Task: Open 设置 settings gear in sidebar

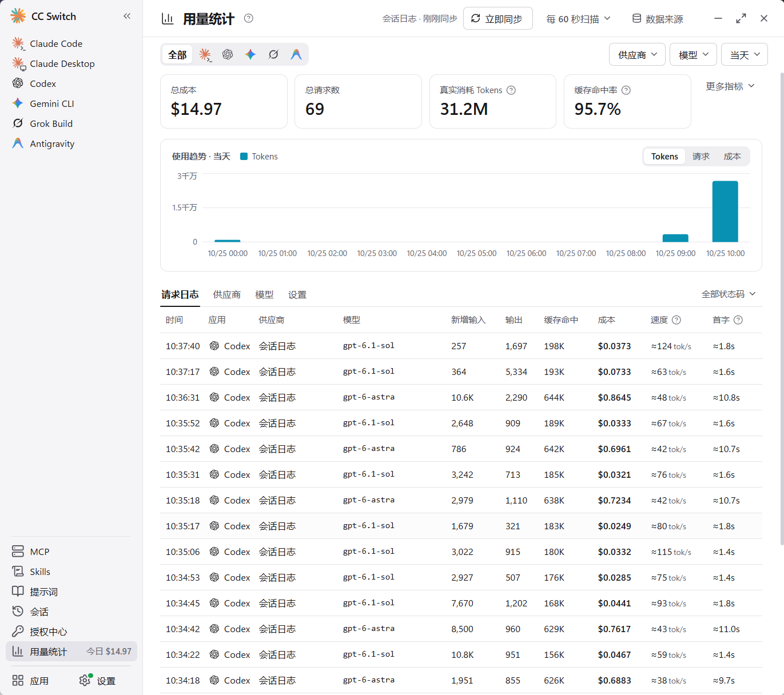Action: click(x=97, y=681)
